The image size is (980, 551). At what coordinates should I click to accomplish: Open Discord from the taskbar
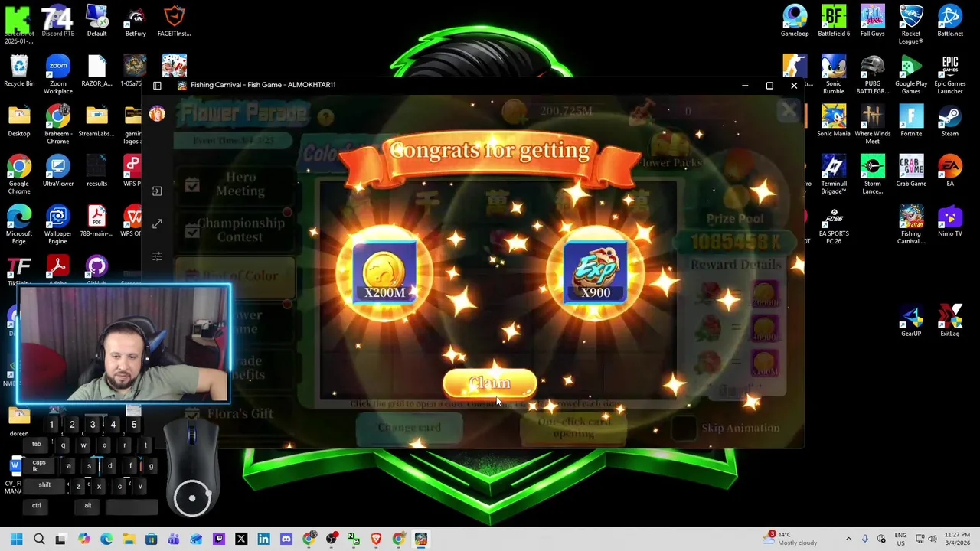tap(286, 539)
